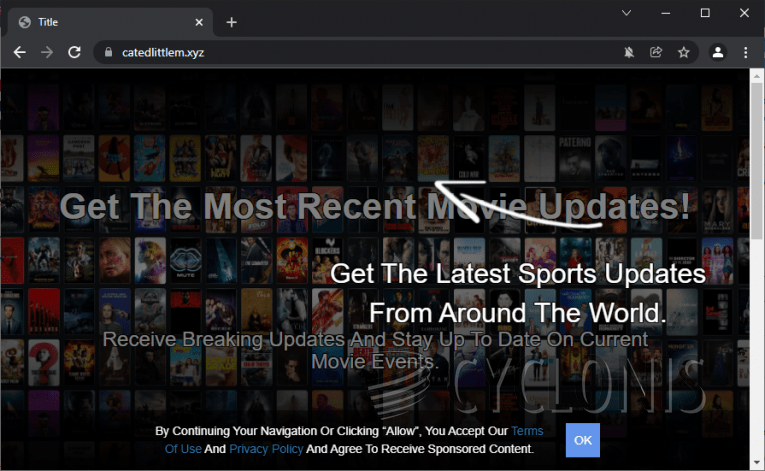The image size is (765, 471).
Task: Open the Chrome three-dot menu
Action: [x=745, y=52]
